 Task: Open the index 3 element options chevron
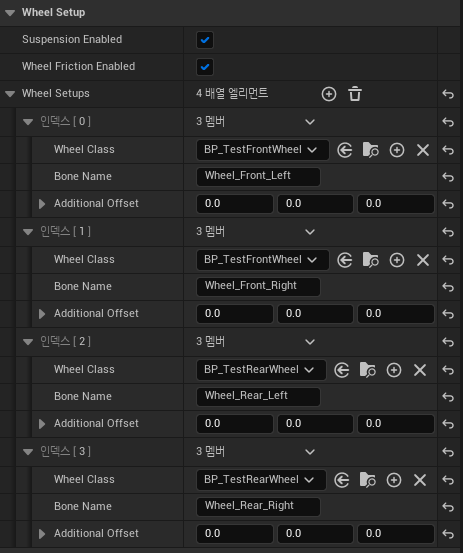coord(310,452)
